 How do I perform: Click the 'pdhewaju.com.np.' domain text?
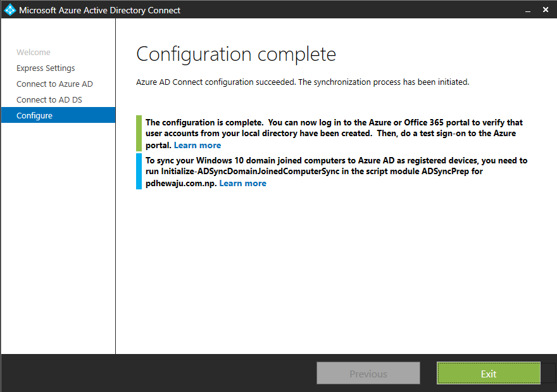181,184
